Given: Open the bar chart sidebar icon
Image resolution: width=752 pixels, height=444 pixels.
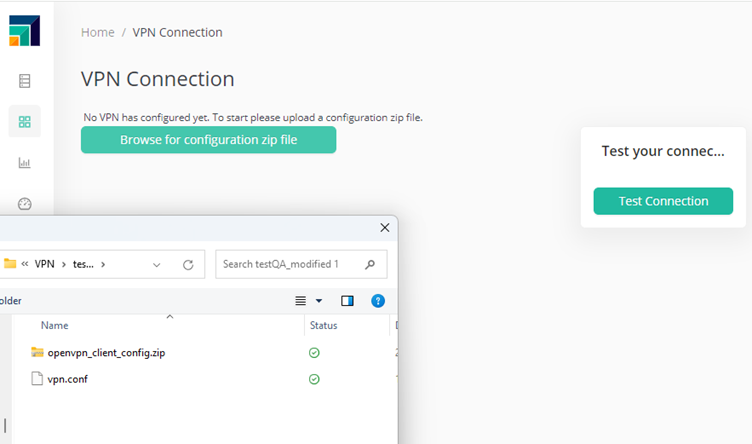Looking at the screenshot, I should 25,163.
